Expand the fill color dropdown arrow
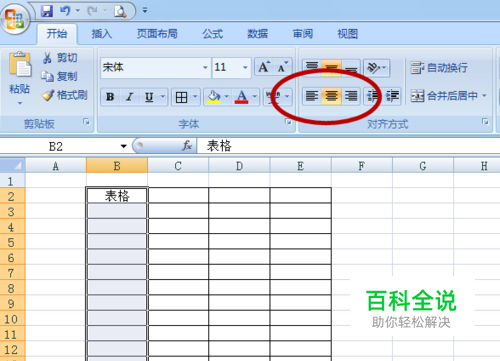Image resolution: width=500 pixels, height=361 pixels. [227, 97]
